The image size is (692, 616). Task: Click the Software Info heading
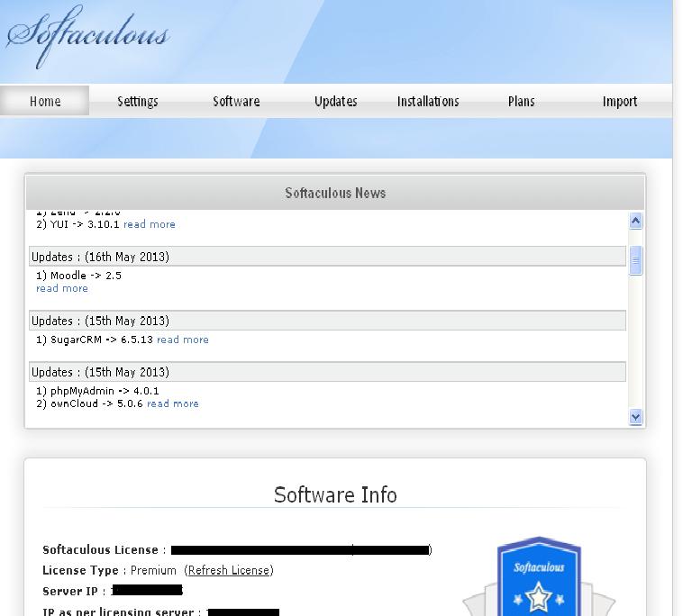[x=335, y=494]
